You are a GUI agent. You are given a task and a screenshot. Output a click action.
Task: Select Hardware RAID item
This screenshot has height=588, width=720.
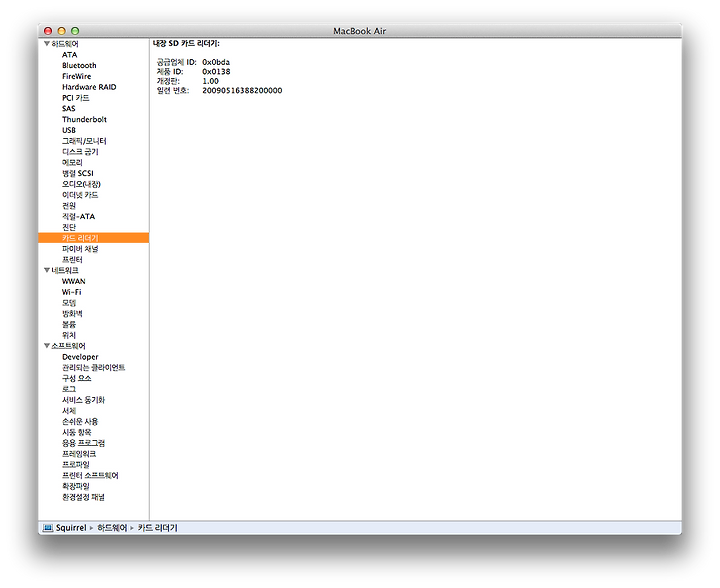pyautogui.click(x=89, y=87)
